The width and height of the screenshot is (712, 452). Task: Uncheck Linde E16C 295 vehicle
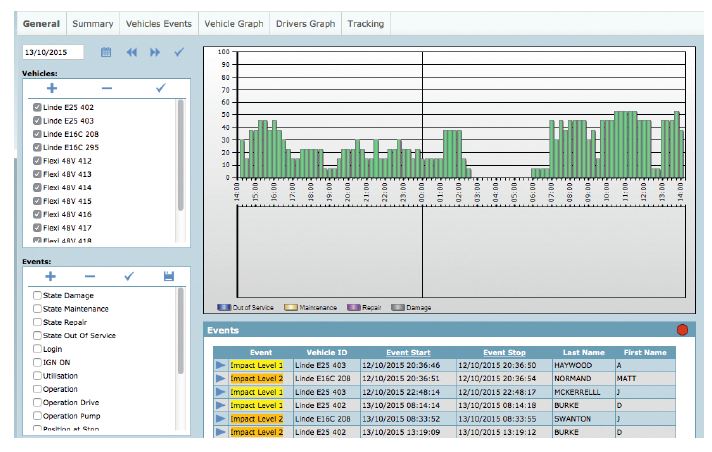click(37, 147)
